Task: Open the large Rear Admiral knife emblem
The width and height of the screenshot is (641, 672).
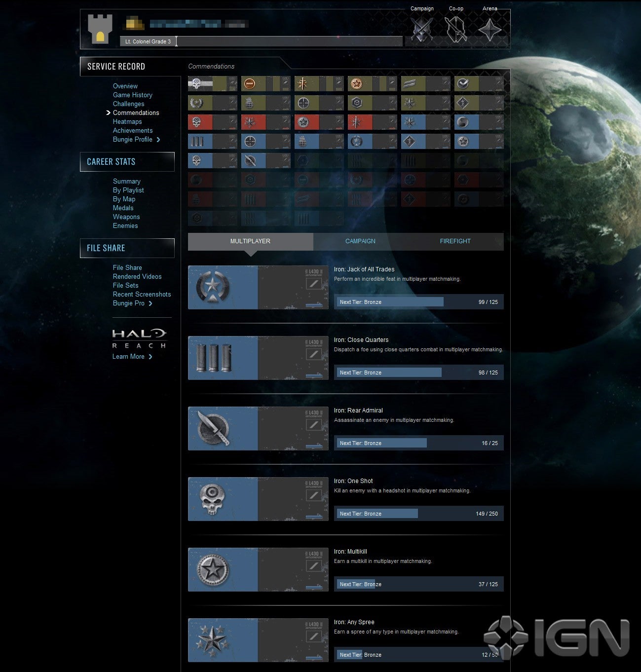Action: click(x=213, y=428)
